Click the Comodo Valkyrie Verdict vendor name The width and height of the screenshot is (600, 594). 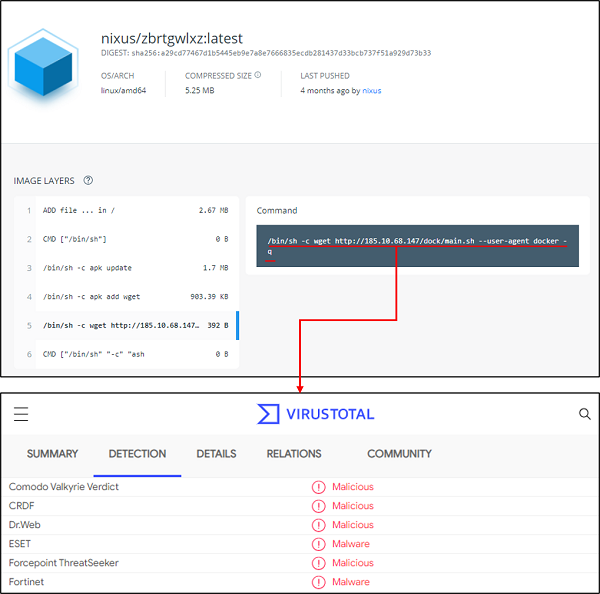(64, 487)
